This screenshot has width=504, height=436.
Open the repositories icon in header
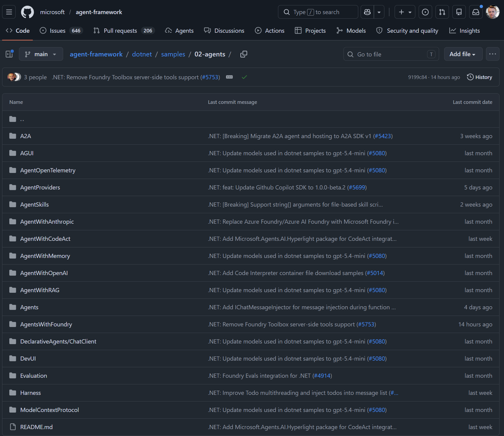tap(459, 12)
